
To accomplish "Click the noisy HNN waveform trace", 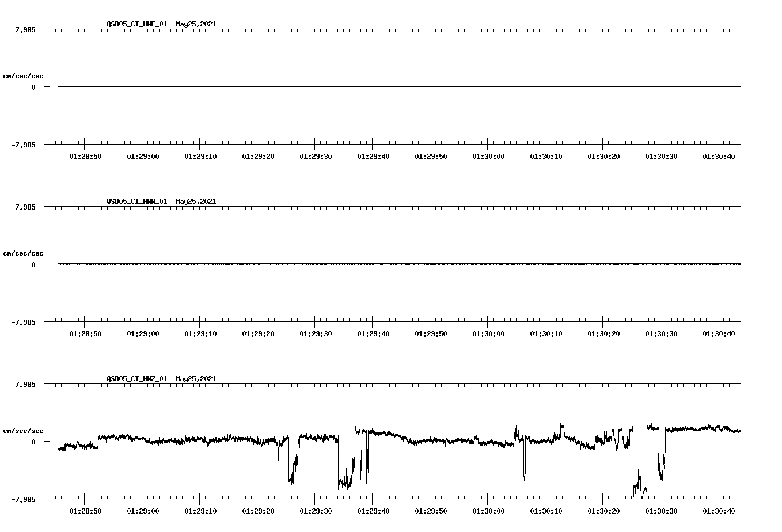I will coord(346,264).
